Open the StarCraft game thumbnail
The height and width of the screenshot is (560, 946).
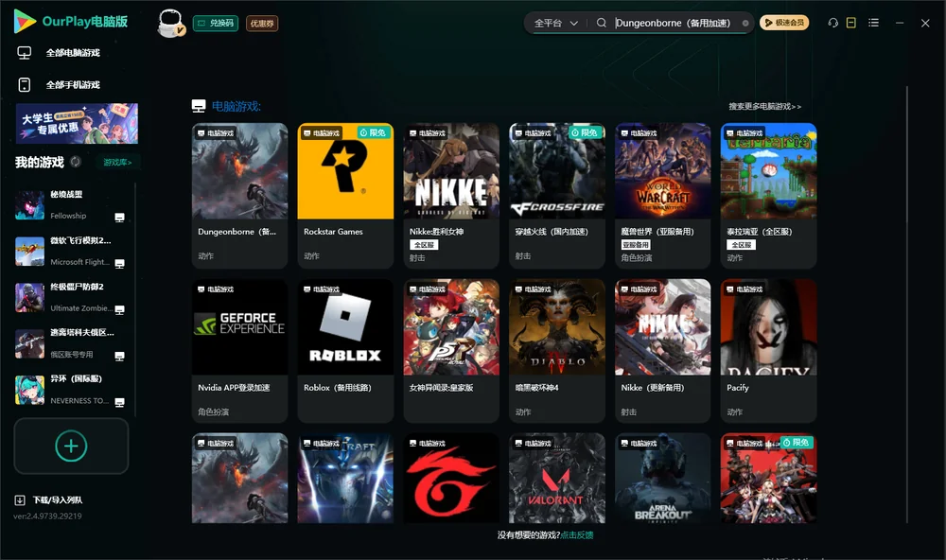[345, 478]
